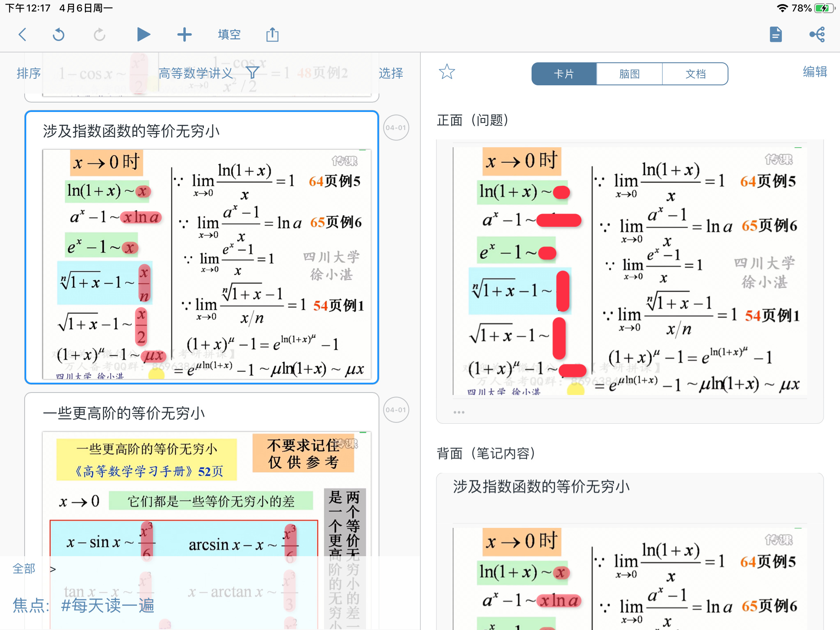Tap the 高等数学讲义 notebook title
The height and width of the screenshot is (630, 840).
196,73
